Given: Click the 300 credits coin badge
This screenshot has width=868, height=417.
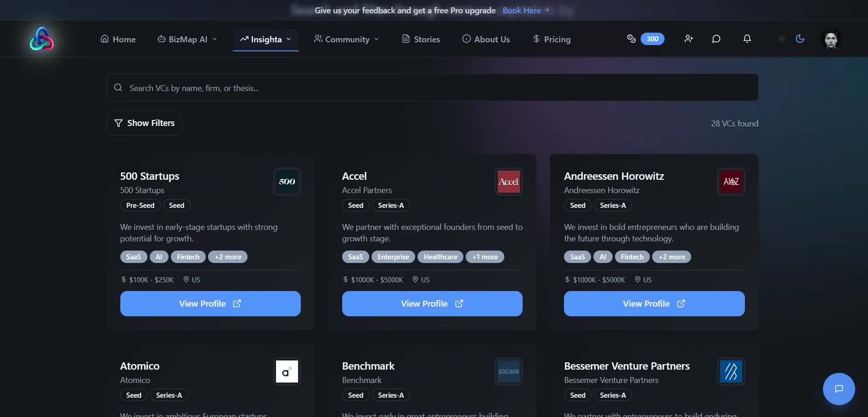Looking at the screenshot, I should 646,39.
